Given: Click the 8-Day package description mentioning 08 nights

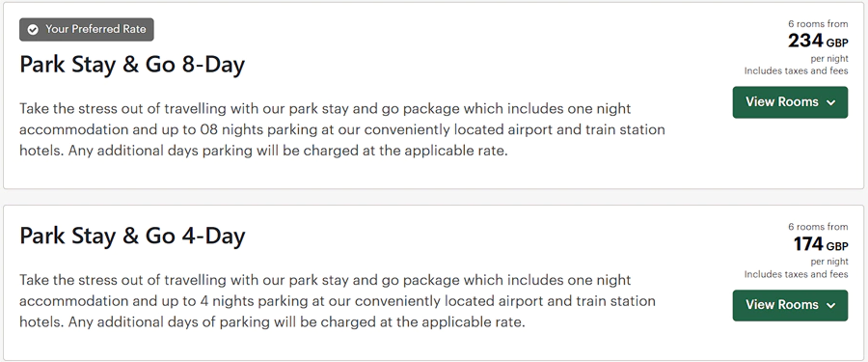Looking at the screenshot, I should click(x=342, y=129).
